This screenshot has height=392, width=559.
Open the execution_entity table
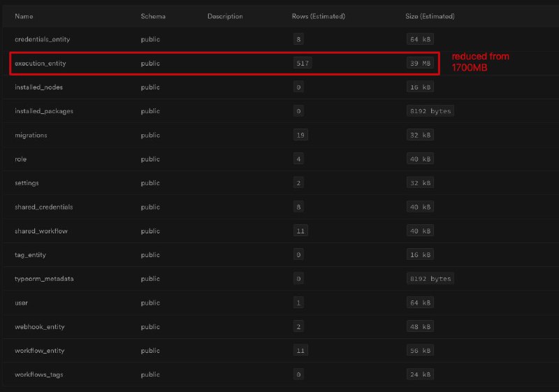click(x=40, y=64)
